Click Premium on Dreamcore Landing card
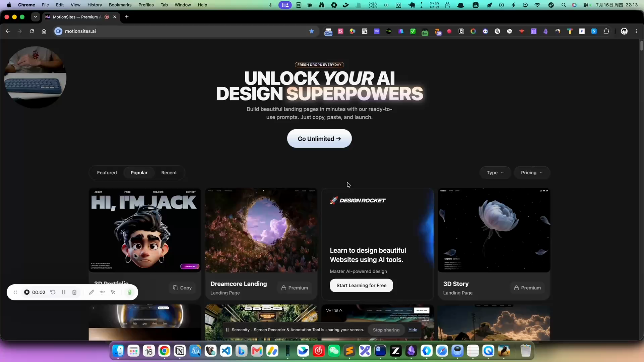Screen dimensions: 644x362 pyautogui.click(x=294, y=288)
